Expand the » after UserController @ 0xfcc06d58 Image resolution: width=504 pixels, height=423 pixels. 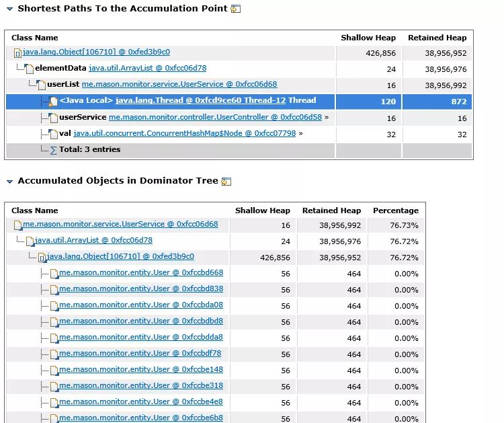click(x=327, y=118)
